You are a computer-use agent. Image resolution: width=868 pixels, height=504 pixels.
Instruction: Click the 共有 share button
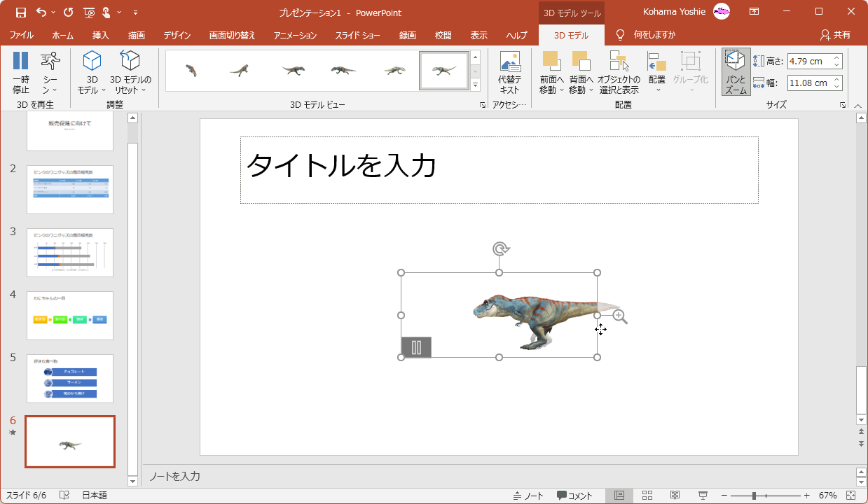(x=835, y=35)
